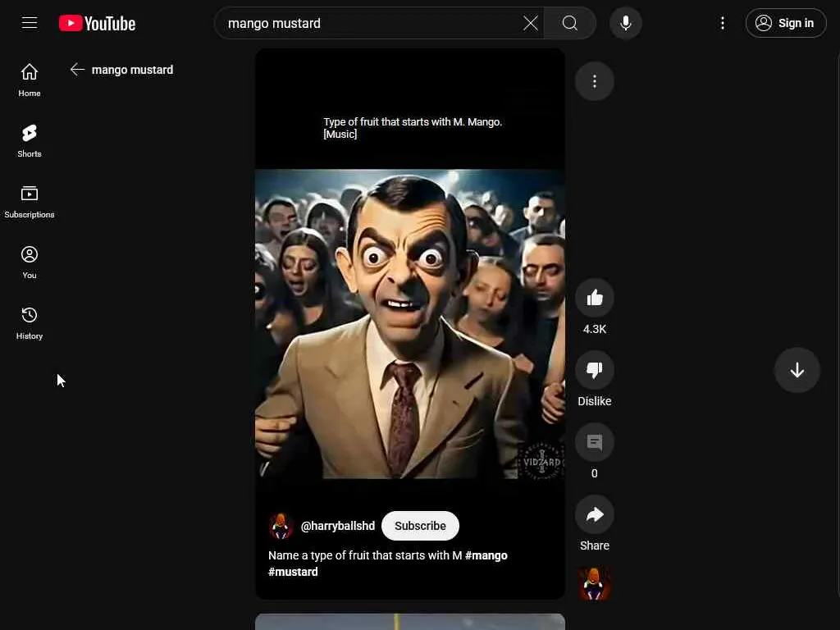Go to Home in sidebar

pos(30,80)
